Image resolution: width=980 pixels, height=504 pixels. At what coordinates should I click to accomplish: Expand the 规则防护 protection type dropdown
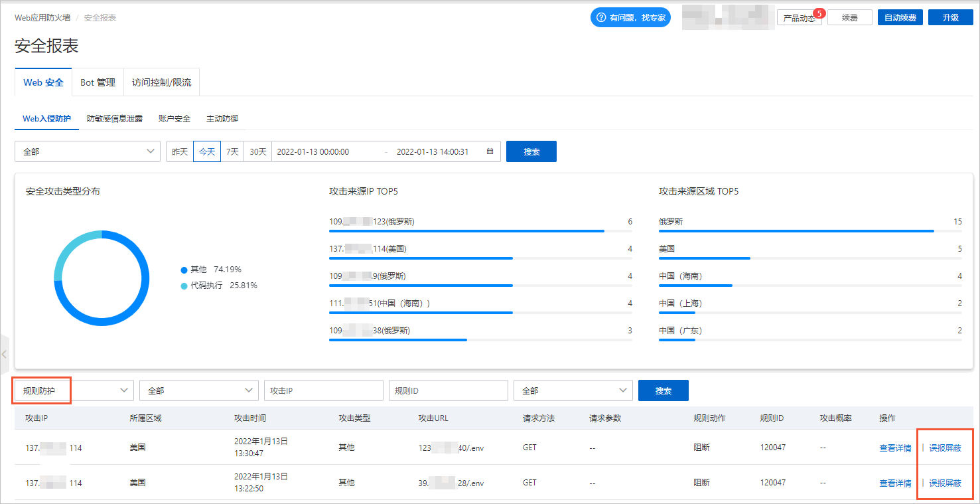click(74, 390)
